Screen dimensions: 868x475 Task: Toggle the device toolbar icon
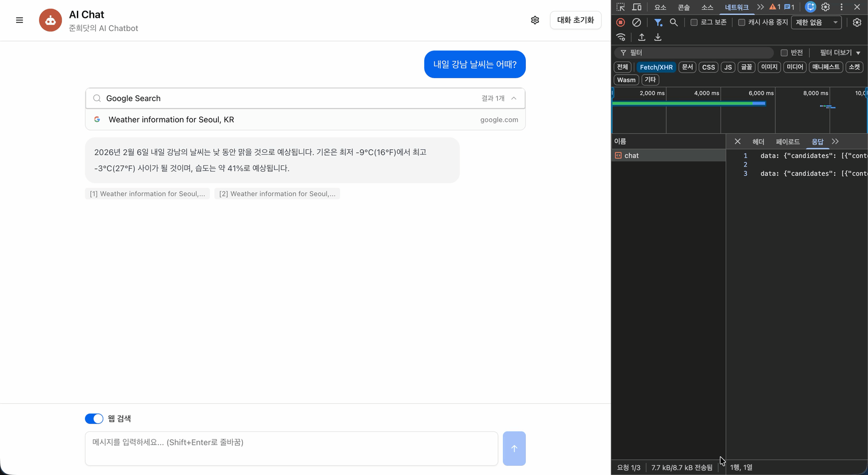[x=637, y=7]
